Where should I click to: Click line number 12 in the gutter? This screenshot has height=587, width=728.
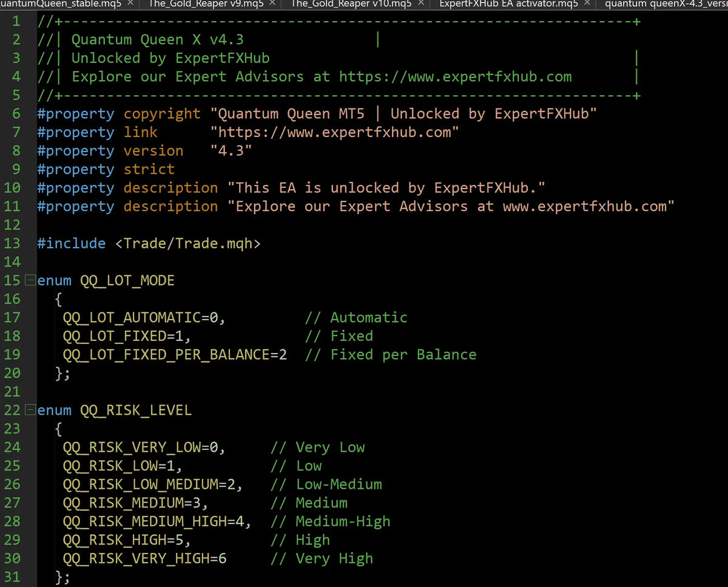point(12,225)
